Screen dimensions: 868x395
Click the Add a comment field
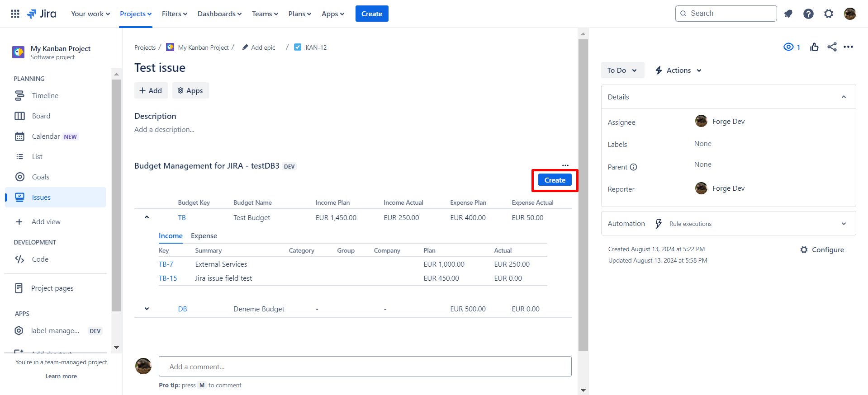365,367
